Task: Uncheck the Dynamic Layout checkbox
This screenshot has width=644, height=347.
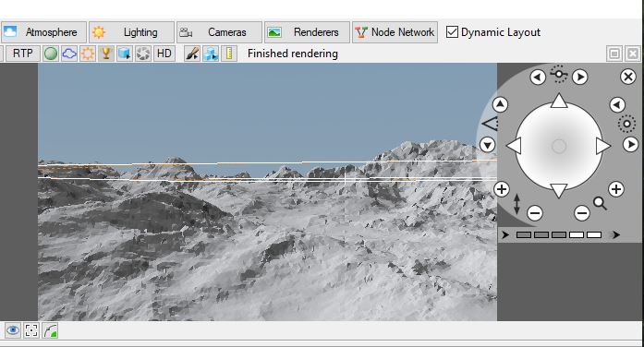Action: click(x=452, y=32)
